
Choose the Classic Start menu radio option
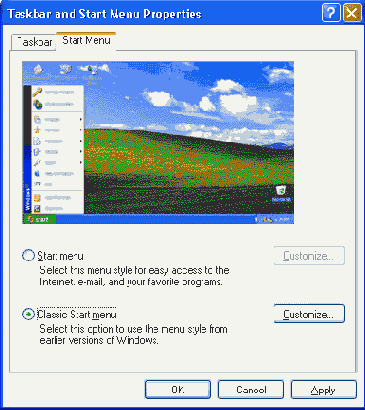(28, 314)
